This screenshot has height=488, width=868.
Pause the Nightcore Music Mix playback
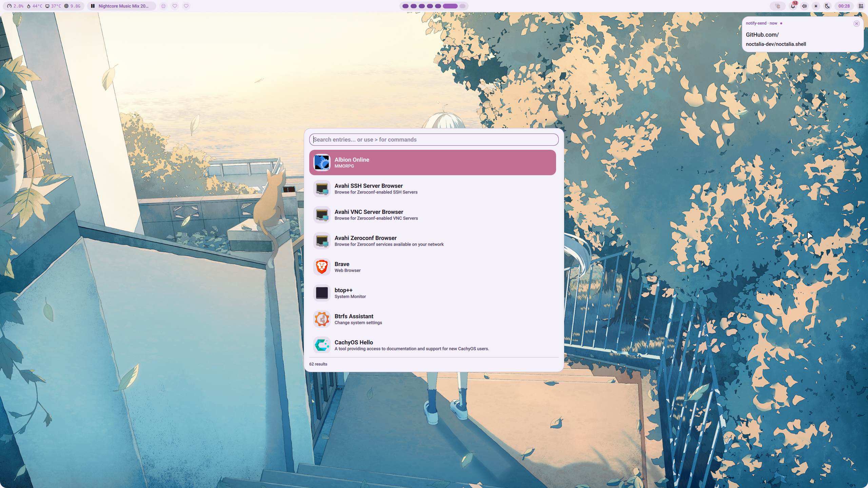93,6
